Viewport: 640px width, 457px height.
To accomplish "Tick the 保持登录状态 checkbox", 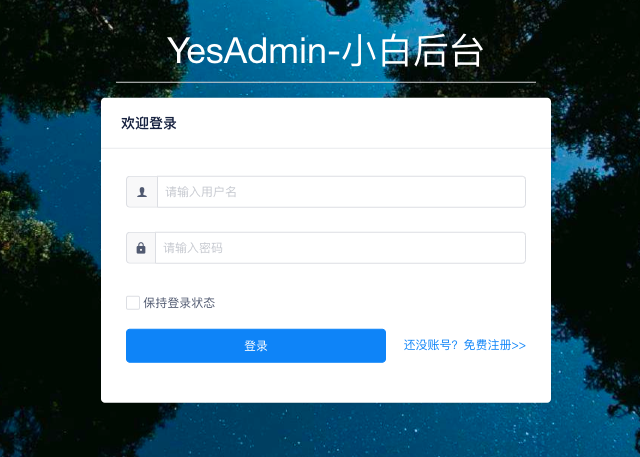I will pyautogui.click(x=133, y=303).
